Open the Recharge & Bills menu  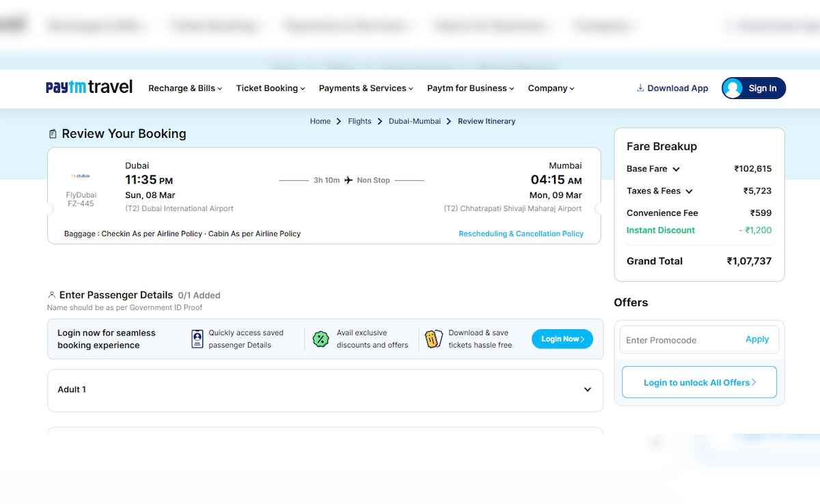[x=184, y=88]
